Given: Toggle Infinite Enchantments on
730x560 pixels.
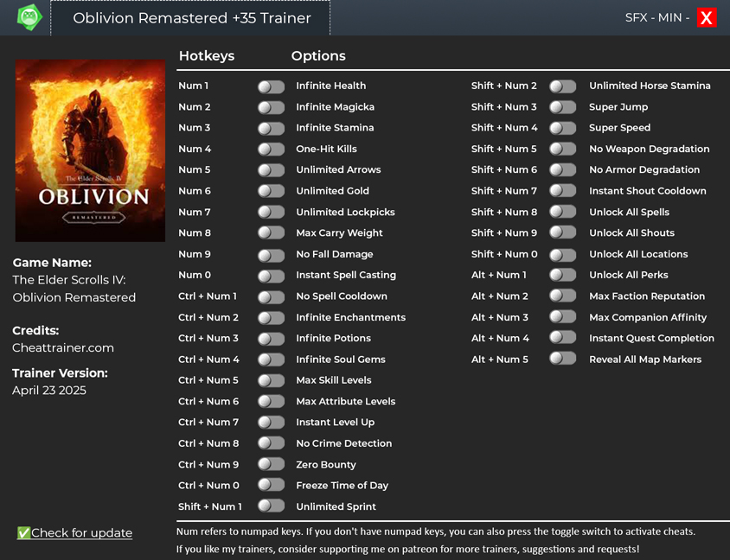Looking at the screenshot, I should (x=271, y=318).
